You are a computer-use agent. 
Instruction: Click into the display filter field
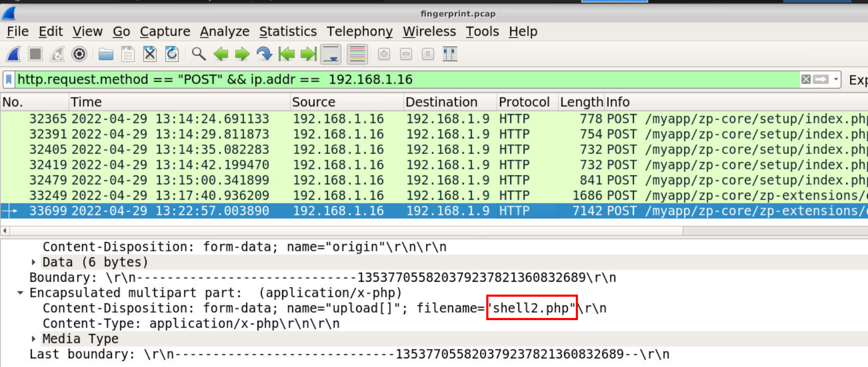(x=407, y=79)
